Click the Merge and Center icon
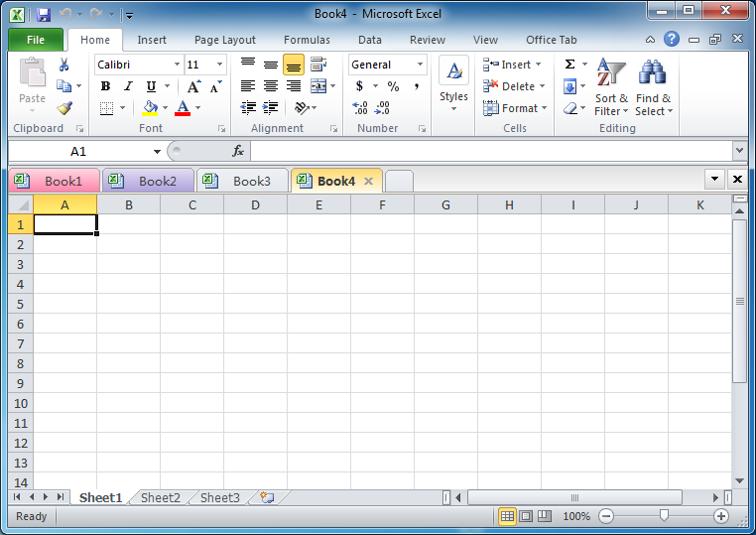Viewport: 756px width, 535px height. pyautogui.click(x=318, y=86)
